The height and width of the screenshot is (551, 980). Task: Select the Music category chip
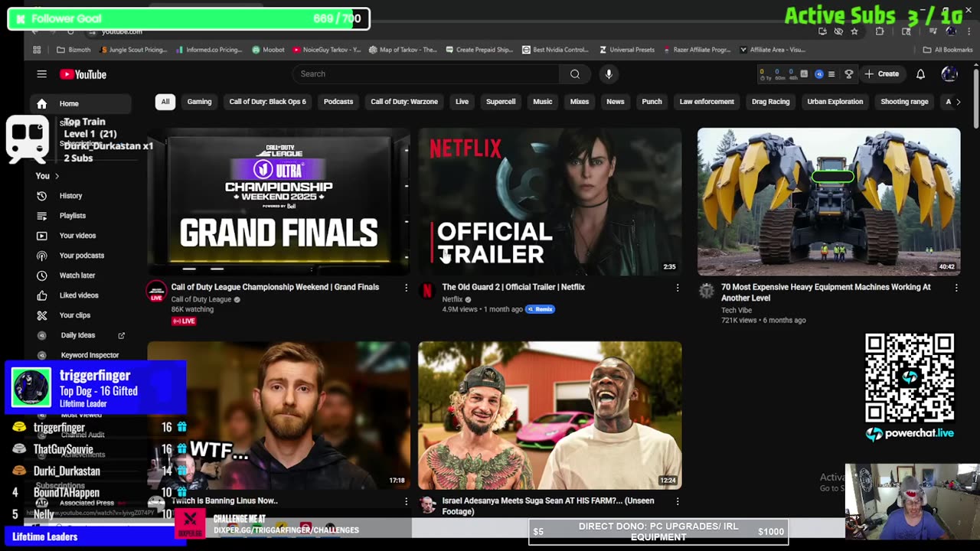tap(542, 102)
